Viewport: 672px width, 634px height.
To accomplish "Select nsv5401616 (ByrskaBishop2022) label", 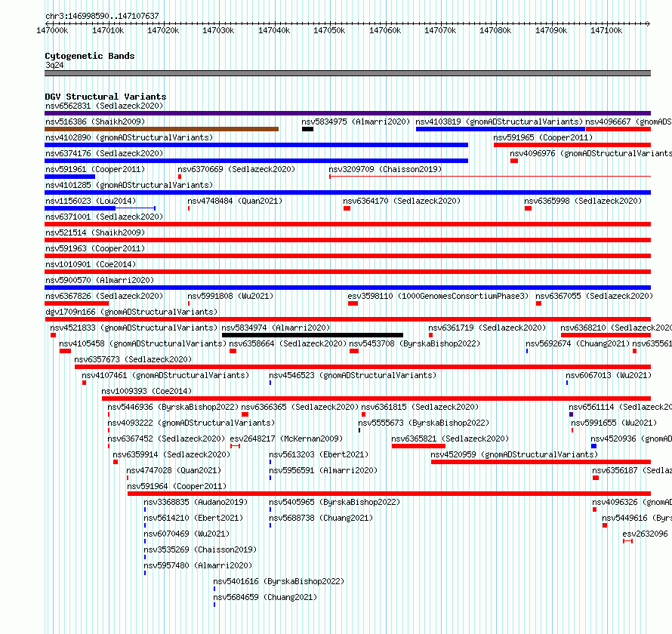I will point(279,581).
